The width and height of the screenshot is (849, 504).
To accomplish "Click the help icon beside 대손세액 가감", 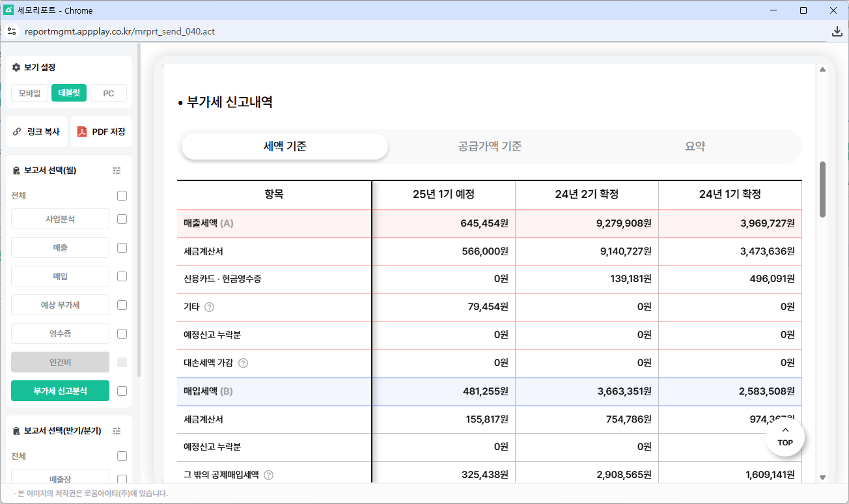I will pyautogui.click(x=244, y=363).
